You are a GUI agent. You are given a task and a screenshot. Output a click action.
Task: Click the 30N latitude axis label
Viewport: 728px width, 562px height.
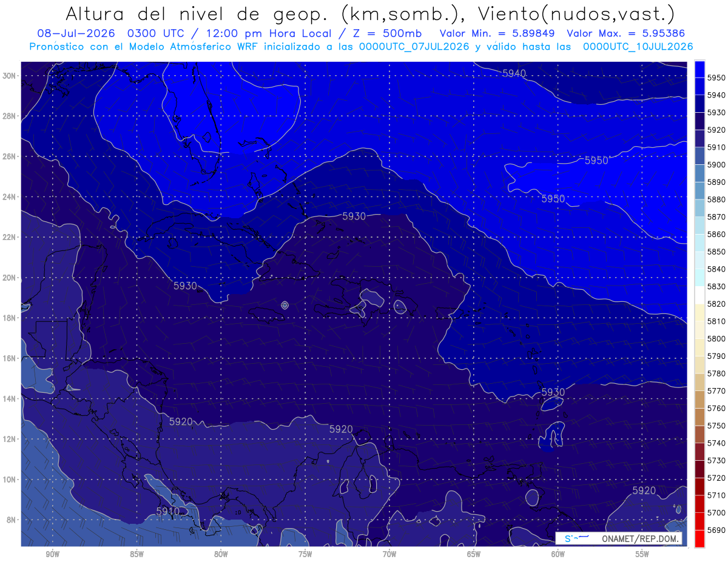pyautogui.click(x=8, y=76)
